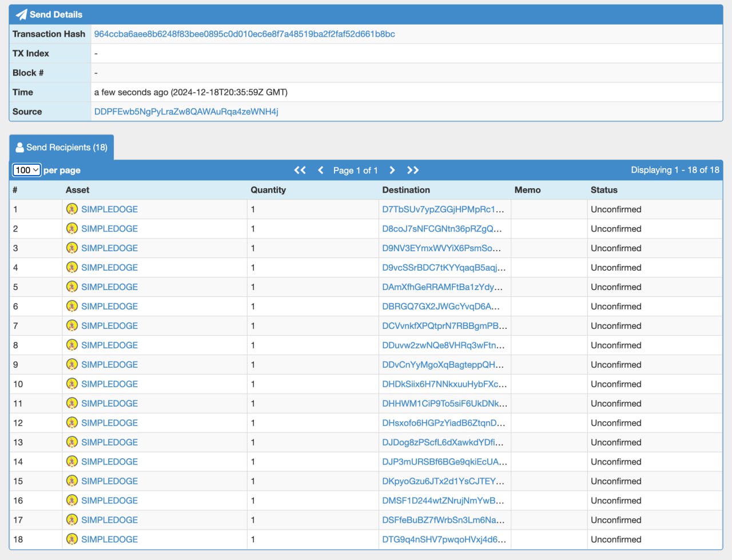
Task: Click the Asset column header
Action: (x=77, y=190)
